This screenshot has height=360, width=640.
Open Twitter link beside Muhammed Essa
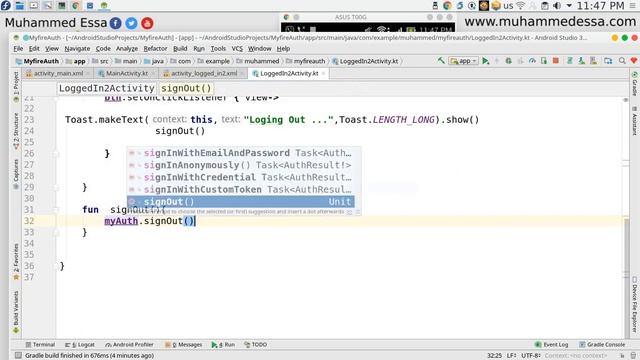coord(131,23)
